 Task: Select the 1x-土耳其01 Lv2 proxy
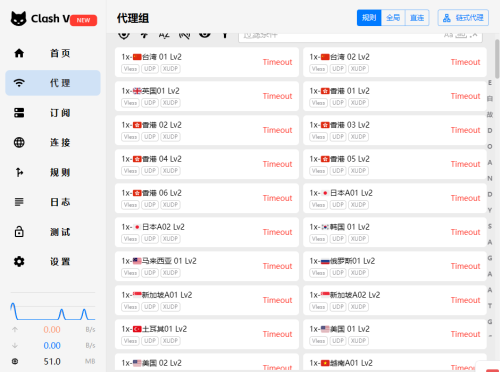click(x=207, y=334)
